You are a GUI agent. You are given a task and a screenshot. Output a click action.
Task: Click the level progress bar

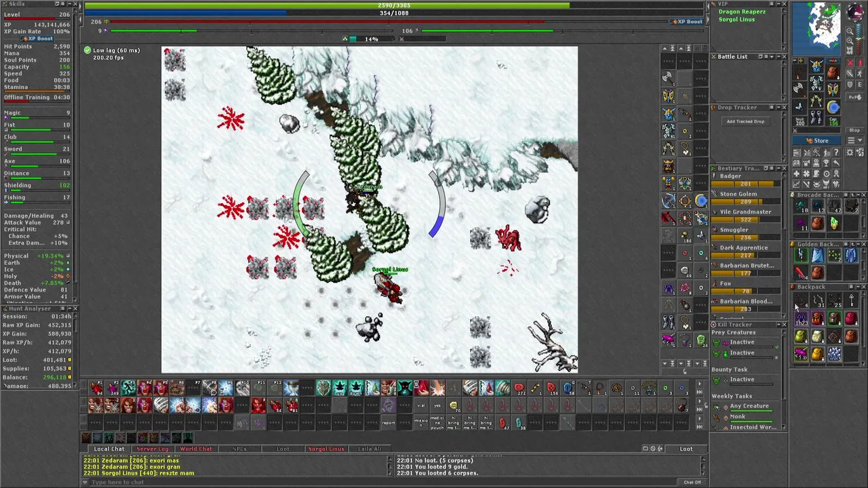point(388,22)
